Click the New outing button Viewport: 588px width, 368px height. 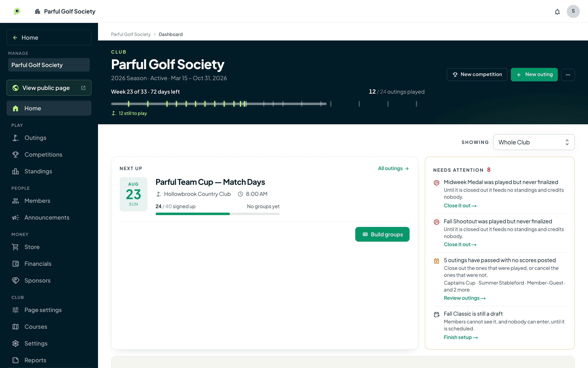[534, 74]
